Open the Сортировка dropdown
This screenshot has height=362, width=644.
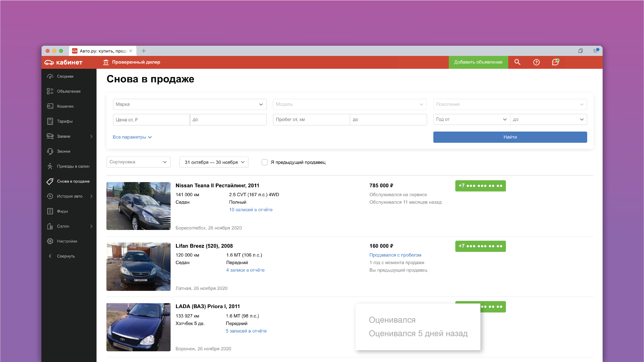(x=138, y=162)
